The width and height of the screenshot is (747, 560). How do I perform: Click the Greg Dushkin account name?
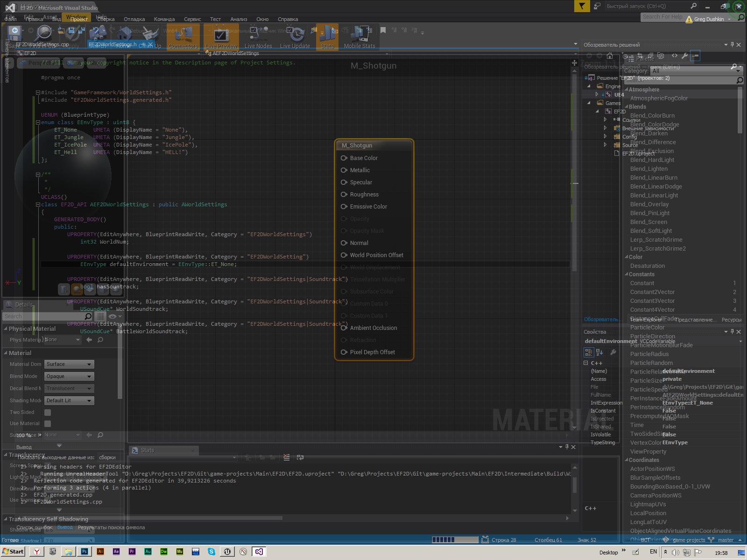point(709,19)
